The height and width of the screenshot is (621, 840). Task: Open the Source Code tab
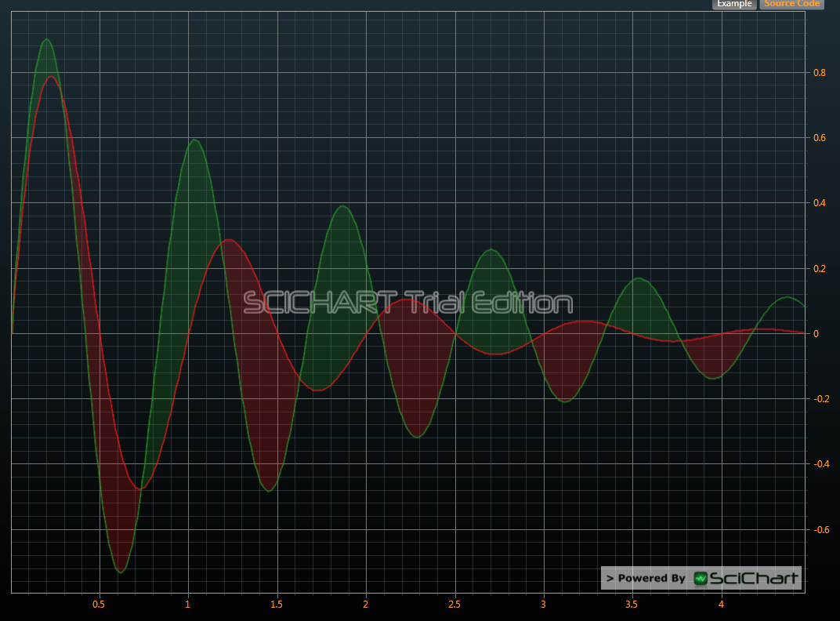[x=791, y=4]
